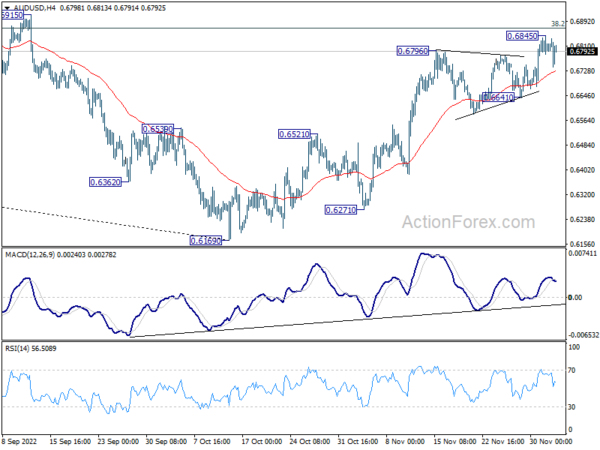600x450 pixels.
Task: Click the MACD scale value -0.006532
Action: [583, 335]
